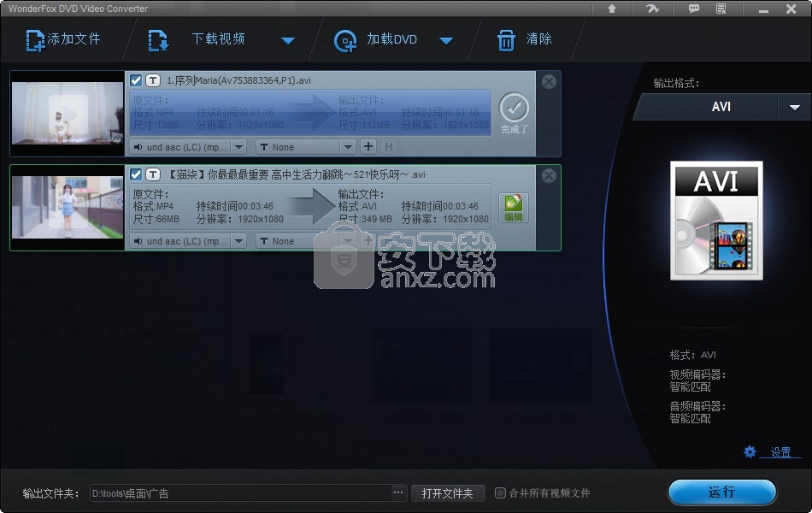The image size is (812, 513).
Task: Uncheck the 猫柒 video checkbox
Action: coord(136,174)
